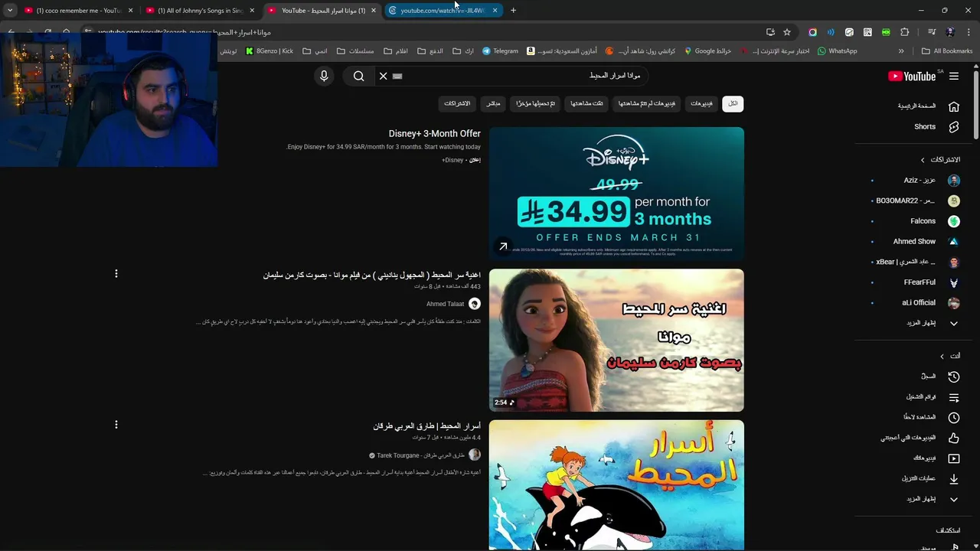Viewport: 980px width, 551px height.
Task: Open the Disney+ 3-Month Offer title
Action: [435, 134]
